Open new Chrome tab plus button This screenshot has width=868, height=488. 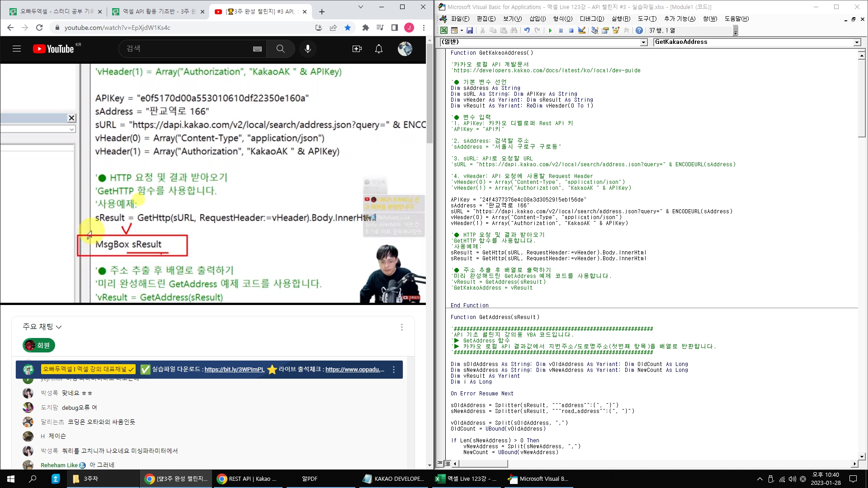321,12
